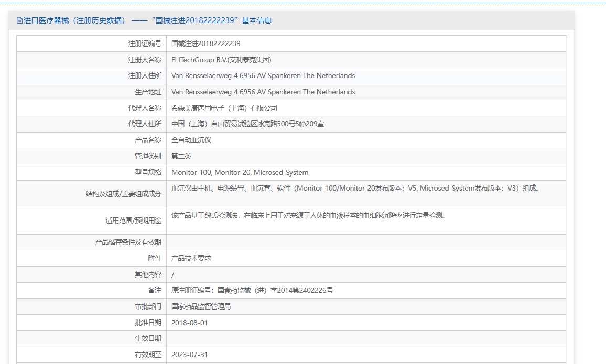
Task: Click the 注册人住所 label
Action: [x=145, y=75]
